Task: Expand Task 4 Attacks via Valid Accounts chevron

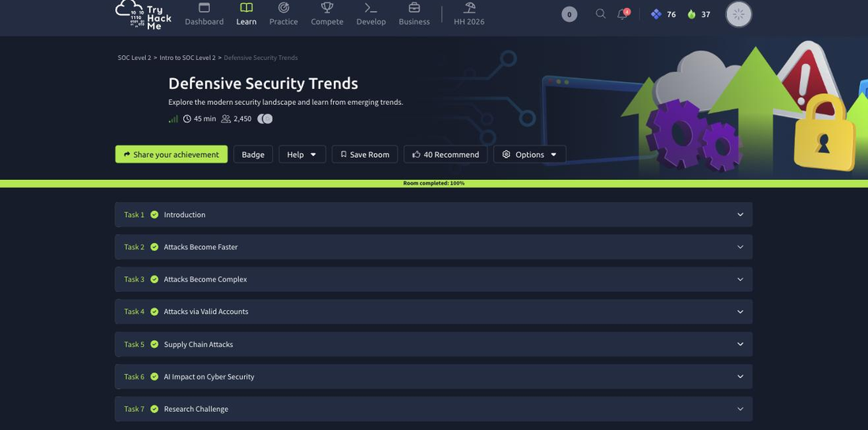Action: coord(740,312)
